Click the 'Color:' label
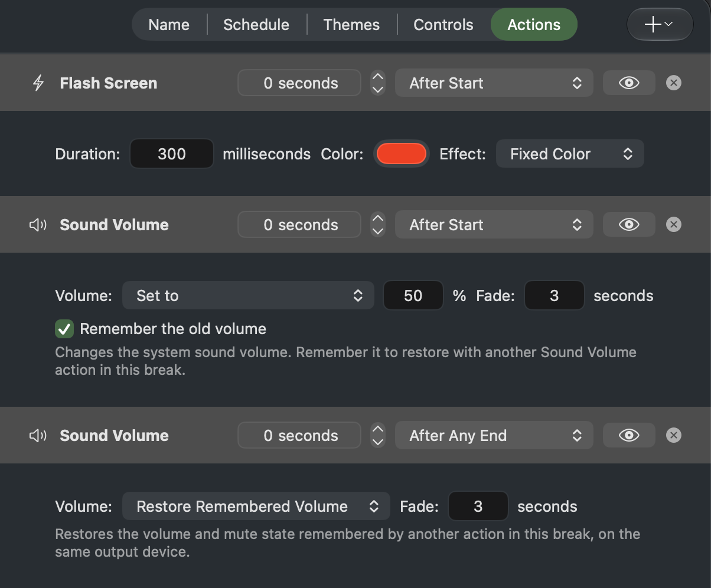The width and height of the screenshot is (711, 588). pyautogui.click(x=342, y=154)
